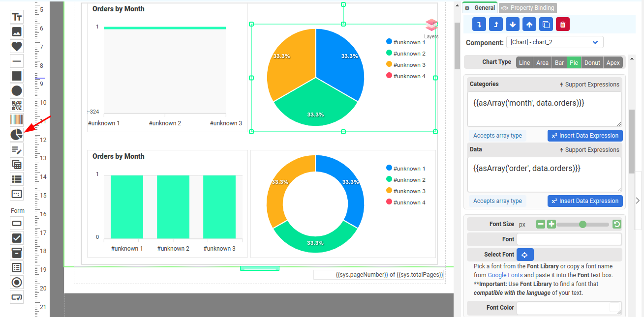The width and height of the screenshot is (644, 317).
Task: Open the General tab
Action: [480, 8]
